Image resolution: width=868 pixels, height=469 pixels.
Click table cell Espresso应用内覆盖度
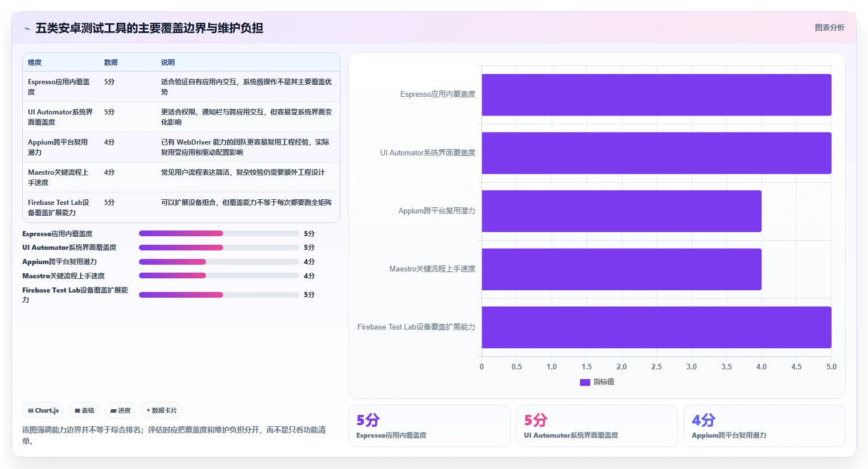tap(60, 87)
